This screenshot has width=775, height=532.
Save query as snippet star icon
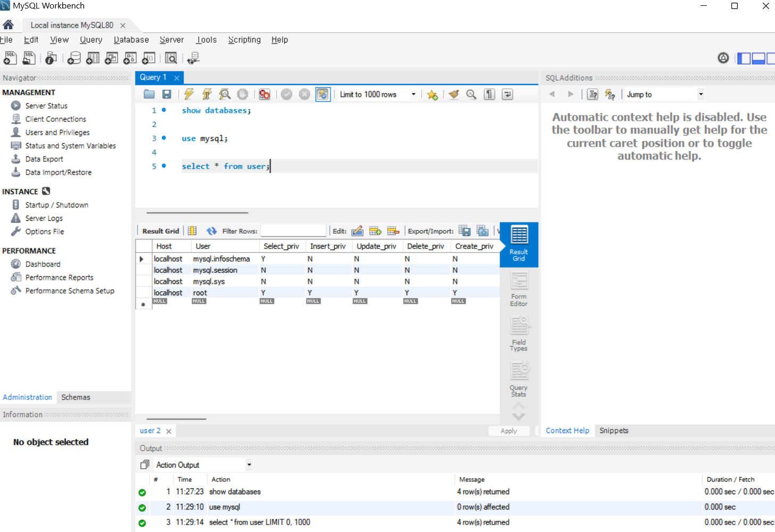432,95
